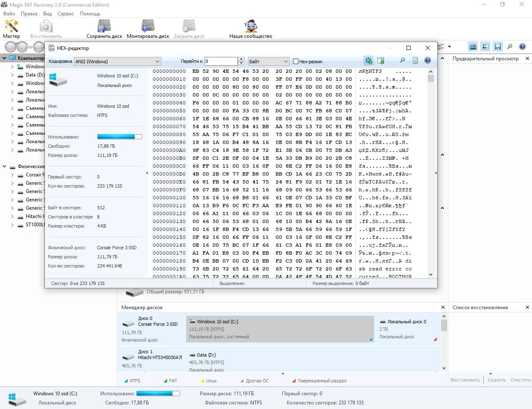
Task: Expand Corsair physical disk node
Action: [x=12, y=175]
